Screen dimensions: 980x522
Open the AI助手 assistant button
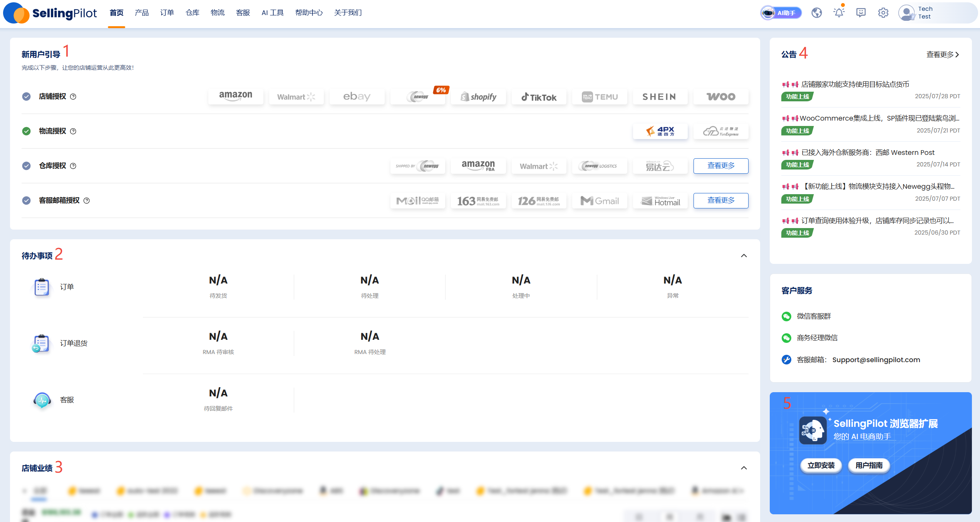[x=781, y=13]
